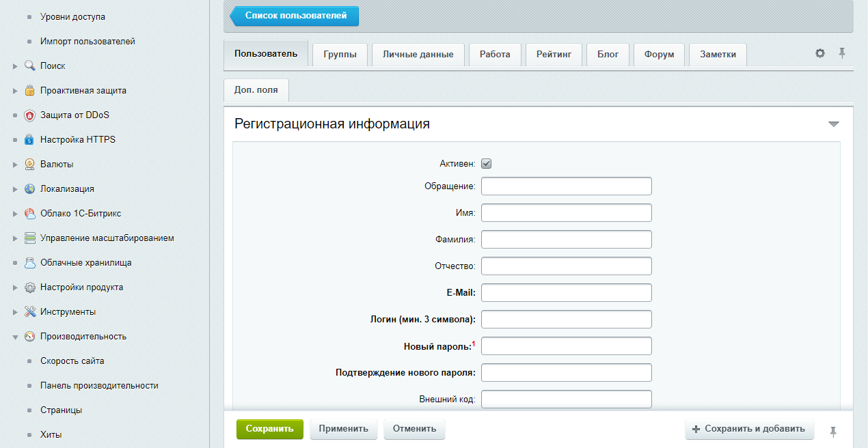Open Импорт пользователей in sidebar
The image size is (868, 448).
pyautogui.click(x=87, y=41)
